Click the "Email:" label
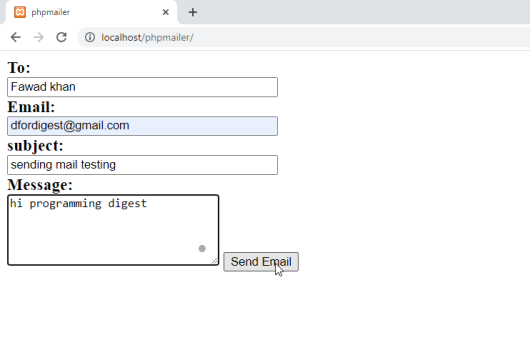Screen dimensions: 530x360 [31, 107]
